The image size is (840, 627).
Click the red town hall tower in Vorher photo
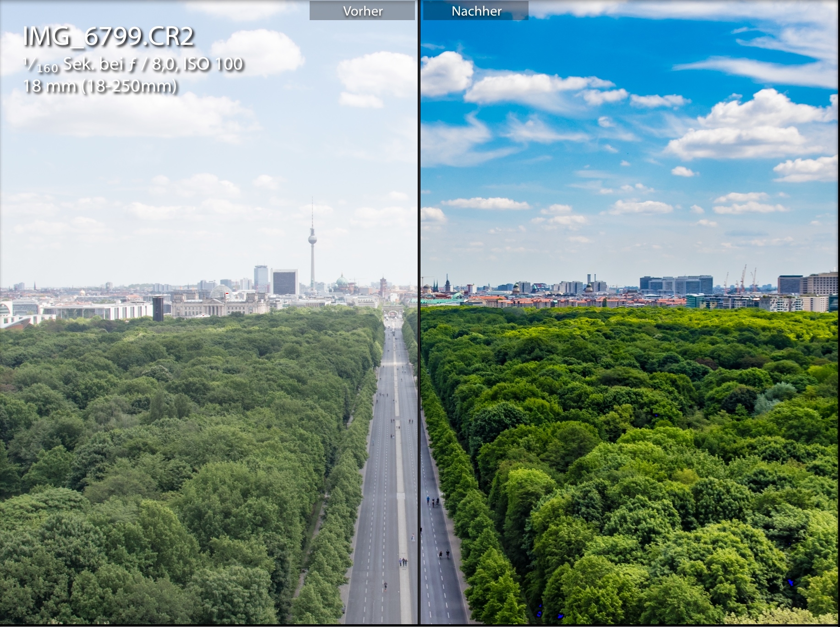point(383,286)
